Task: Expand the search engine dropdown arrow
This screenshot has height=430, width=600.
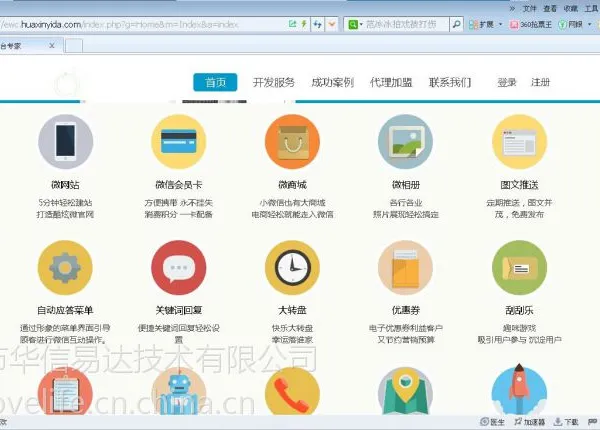Action: click(x=361, y=24)
